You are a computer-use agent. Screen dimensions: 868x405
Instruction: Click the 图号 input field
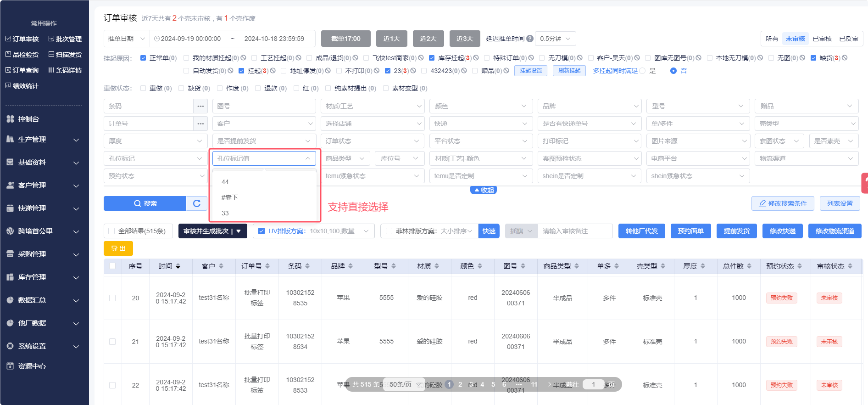tap(264, 106)
